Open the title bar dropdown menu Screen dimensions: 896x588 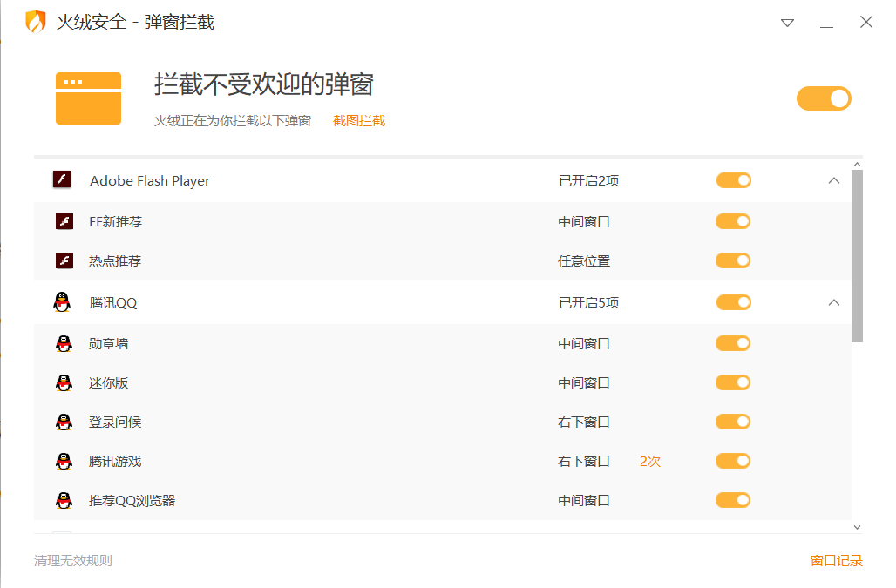tap(787, 22)
